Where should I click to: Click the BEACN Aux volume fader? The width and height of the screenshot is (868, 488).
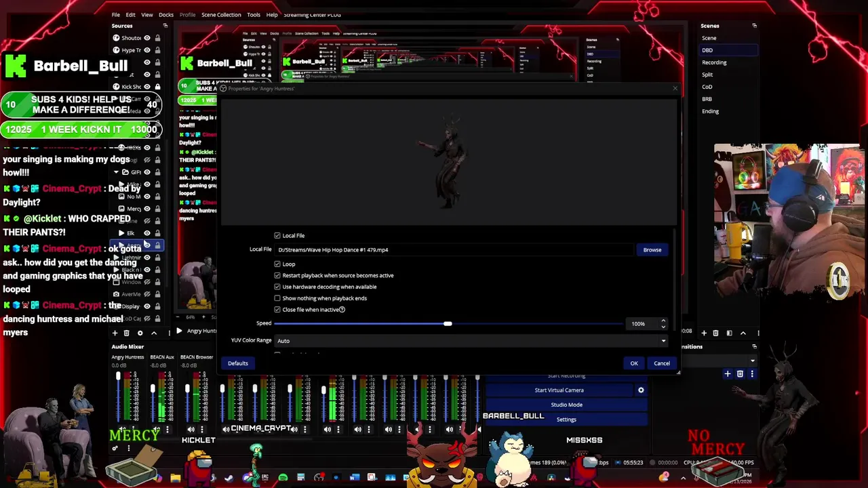pos(153,388)
